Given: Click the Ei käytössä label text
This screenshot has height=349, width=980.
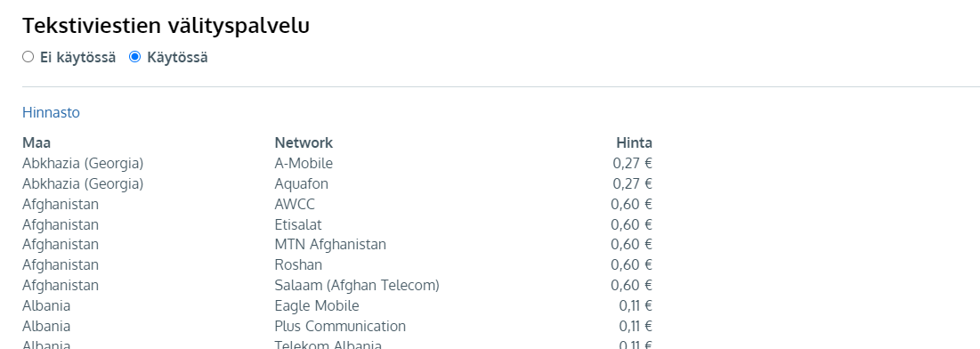Looking at the screenshot, I should [78, 58].
